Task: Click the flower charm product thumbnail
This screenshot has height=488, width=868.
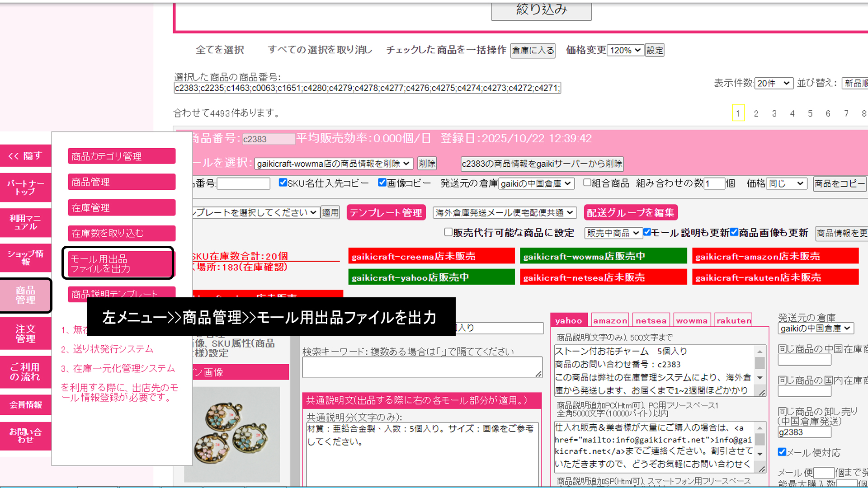Action: tap(232, 434)
